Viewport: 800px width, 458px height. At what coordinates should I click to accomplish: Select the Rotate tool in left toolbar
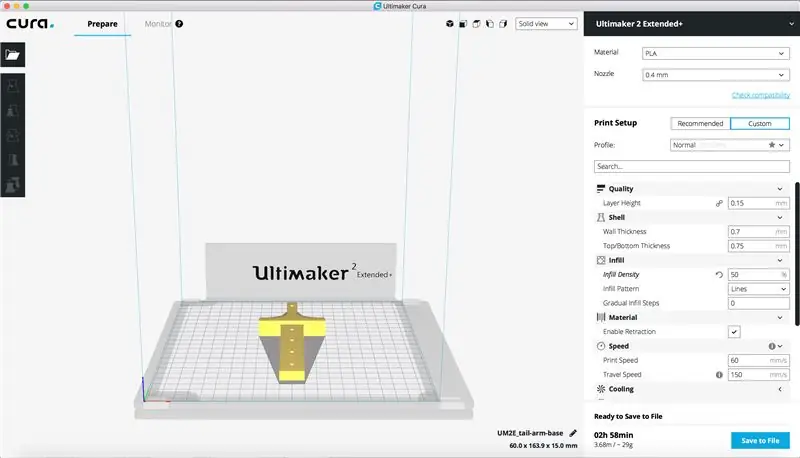[x=13, y=135]
